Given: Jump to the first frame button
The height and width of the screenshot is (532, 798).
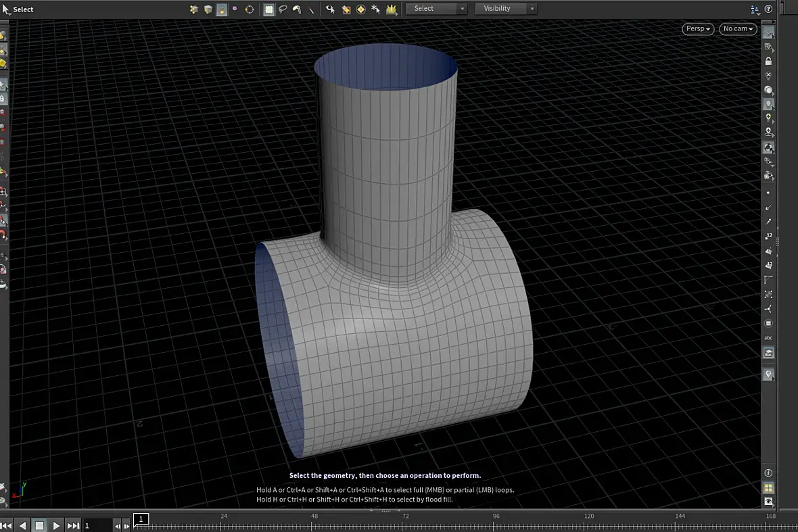Looking at the screenshot, I should tap(6, 525).
